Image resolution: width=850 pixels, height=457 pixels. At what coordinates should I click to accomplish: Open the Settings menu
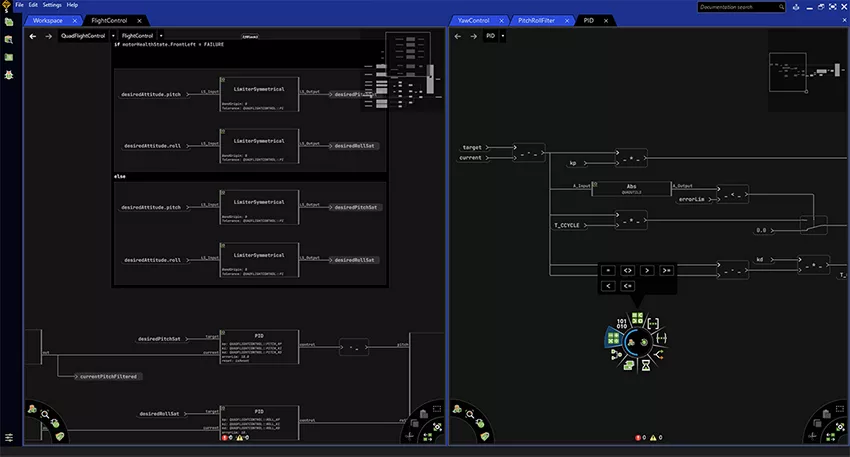[x=51, y=5]
